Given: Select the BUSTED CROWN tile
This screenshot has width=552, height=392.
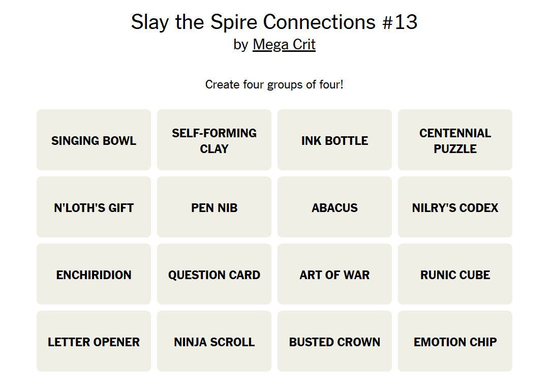Looking at the screenshot, I should 334,341.
